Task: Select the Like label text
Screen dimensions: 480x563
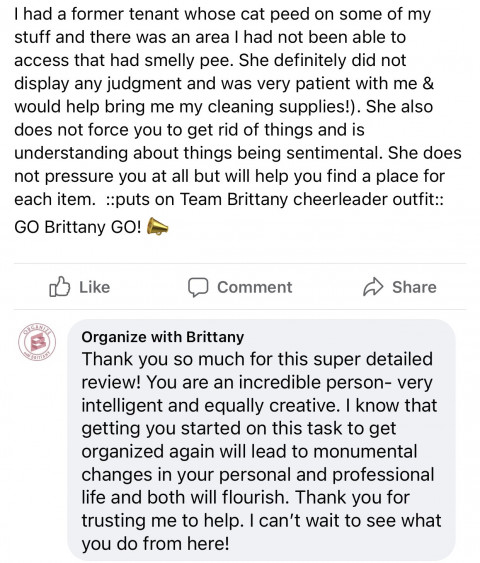Action: click(x=94, y=287)
